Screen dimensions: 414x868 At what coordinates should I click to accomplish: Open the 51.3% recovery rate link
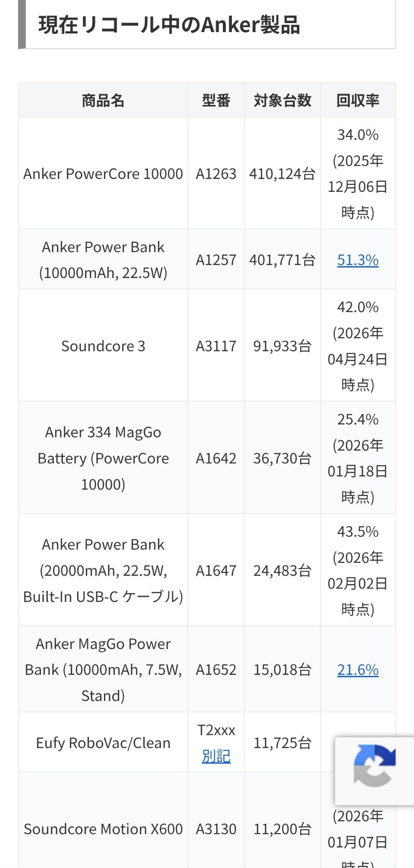point(358,260)
